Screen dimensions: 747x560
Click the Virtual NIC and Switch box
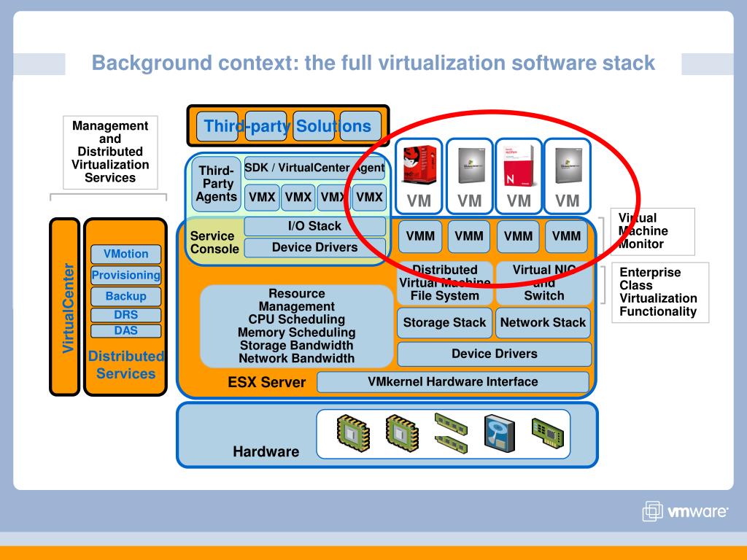click(x=543, y=283)
